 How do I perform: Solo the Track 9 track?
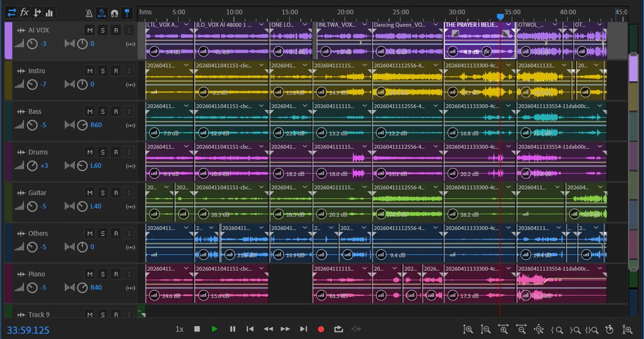[x=103, y=315]
